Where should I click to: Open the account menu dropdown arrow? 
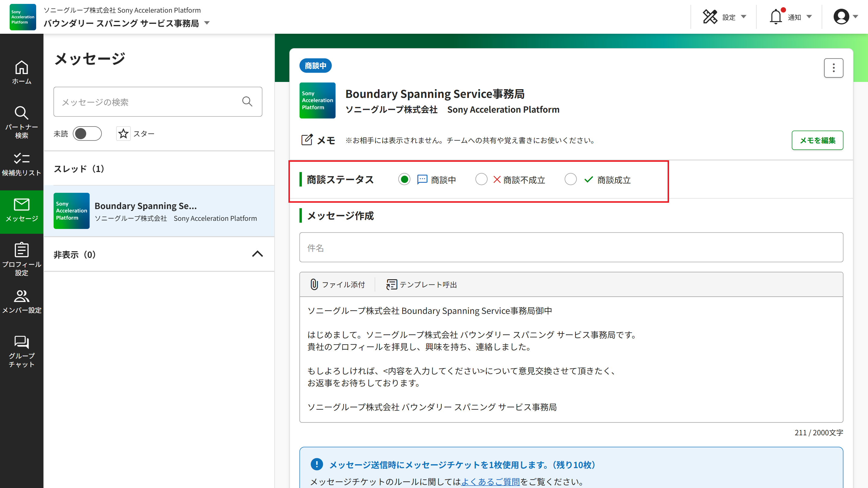tap(855, 17)
